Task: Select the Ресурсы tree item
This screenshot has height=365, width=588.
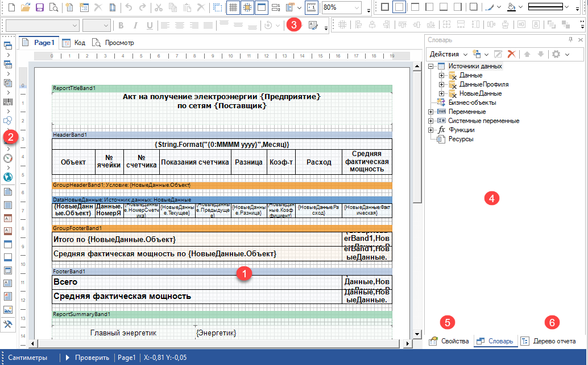Action: (461, 139)
